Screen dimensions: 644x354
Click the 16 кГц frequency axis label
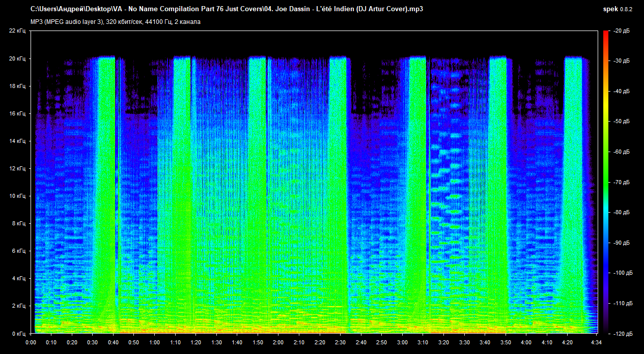click(17, 113)
